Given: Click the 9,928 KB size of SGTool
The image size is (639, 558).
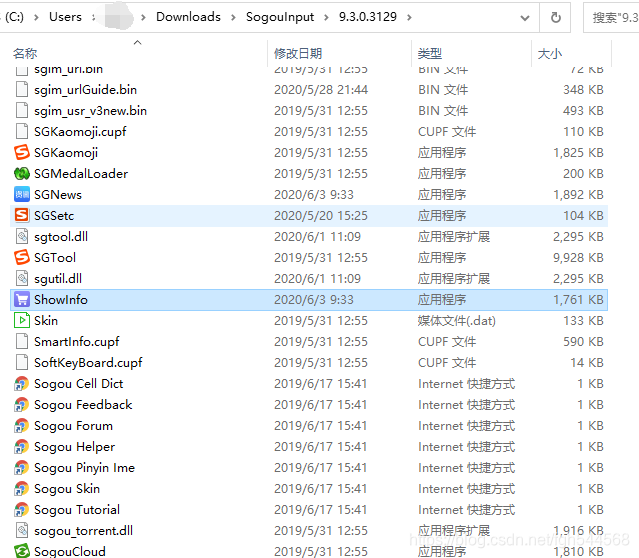Looking at the screenshot, I should point(578,258).
